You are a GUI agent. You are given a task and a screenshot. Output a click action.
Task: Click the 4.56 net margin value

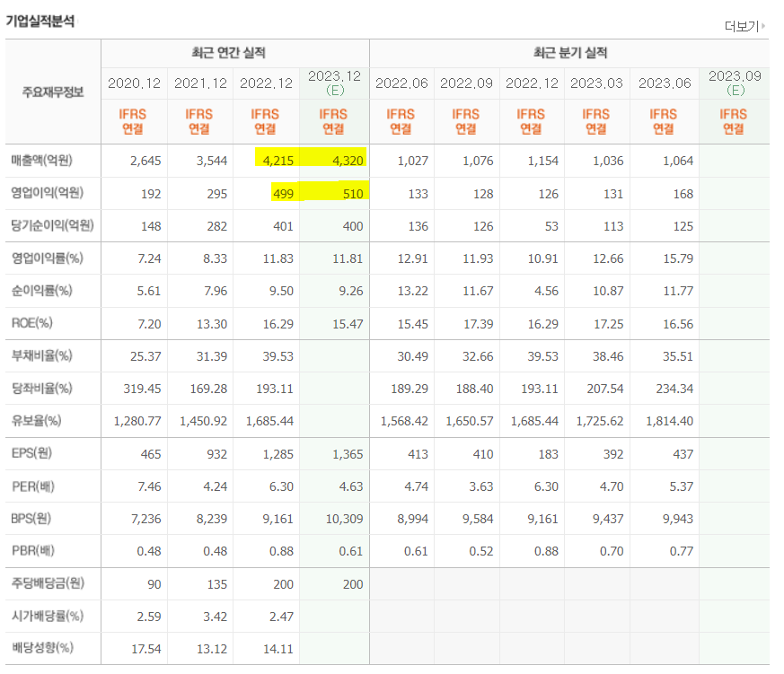[x=546, y=291]
